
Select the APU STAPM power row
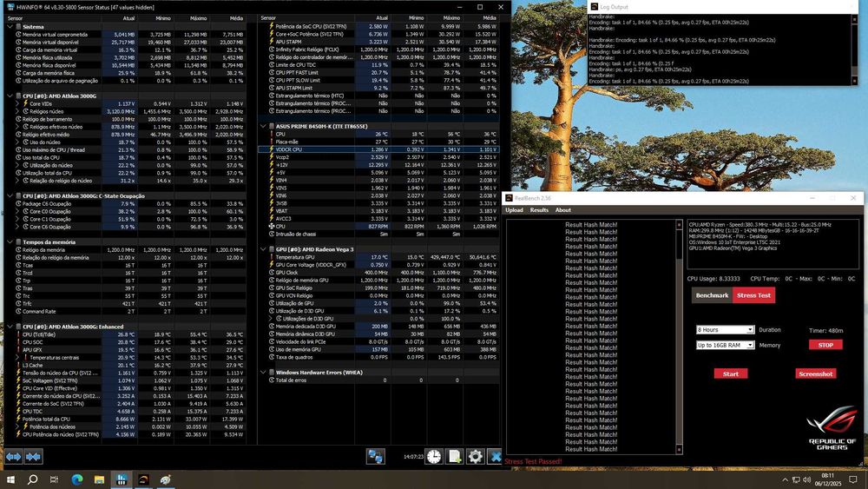pyautogui.click(x=378, y=42)
